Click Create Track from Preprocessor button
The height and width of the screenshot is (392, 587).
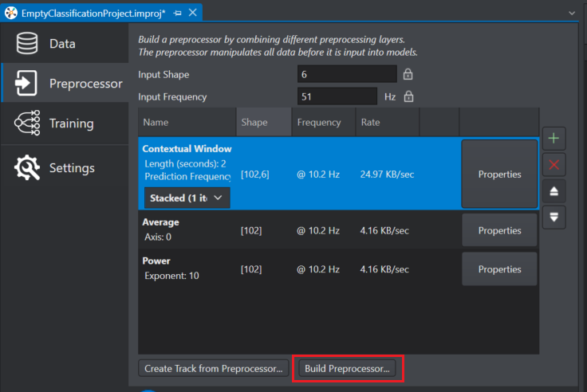click(214, 368)
